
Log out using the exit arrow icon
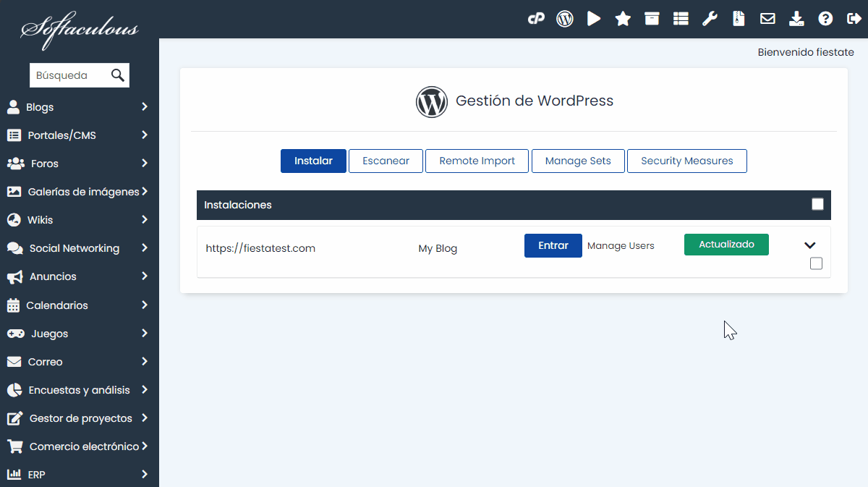point(854,19)
